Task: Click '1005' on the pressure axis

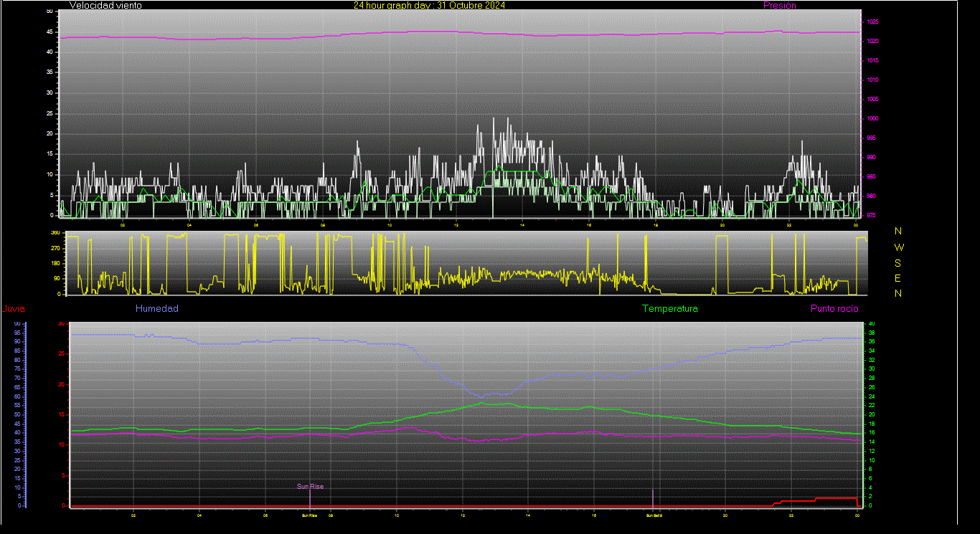Action: point(872,100)
